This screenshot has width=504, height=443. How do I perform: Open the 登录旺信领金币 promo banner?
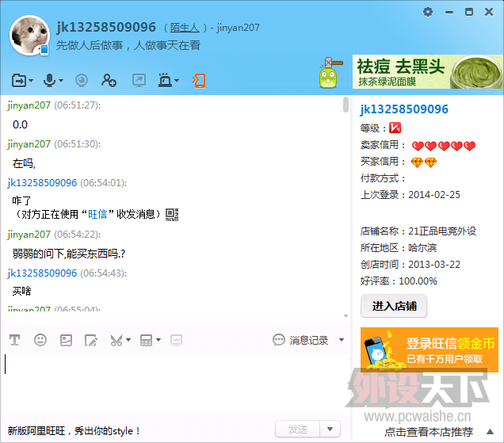click(x=430, y=349)
